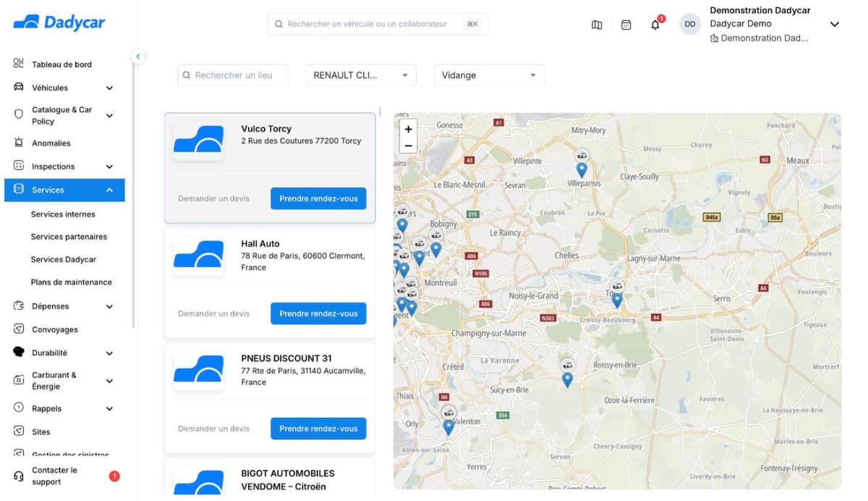Screen dimensions: 868x501
Task: Click the map pin near Villeparisis
Action: pos(582,169)
